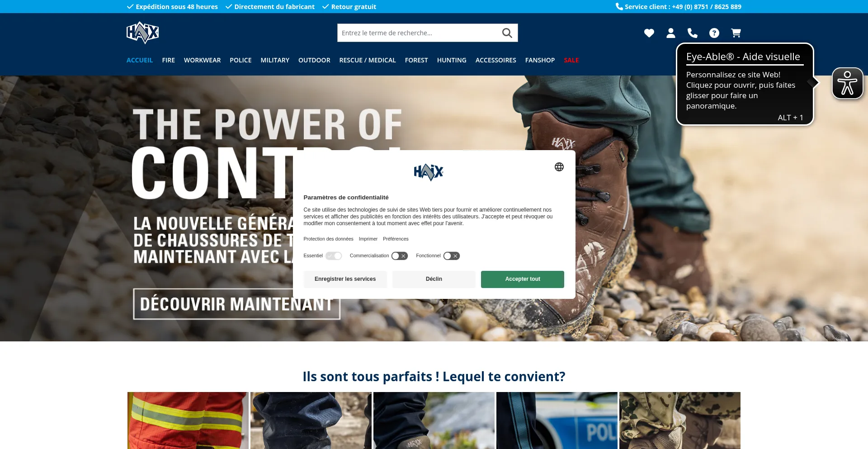The width and height of the screenshot is (868, 449).
Task: Open the help question mark icon
Action: pos(714,33)
